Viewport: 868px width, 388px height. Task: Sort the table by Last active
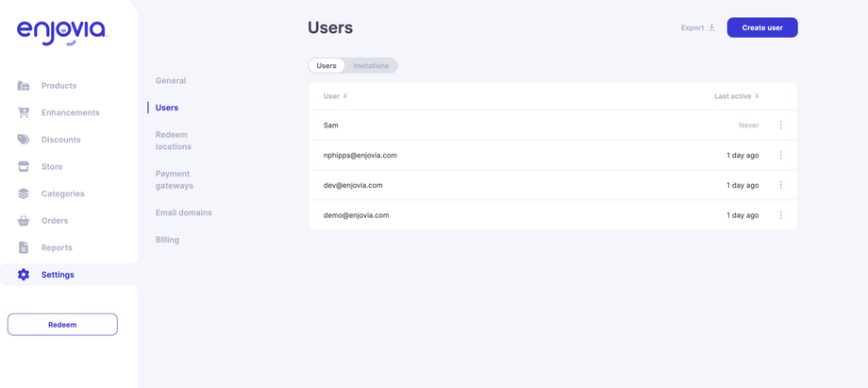(x=737, y=96)
